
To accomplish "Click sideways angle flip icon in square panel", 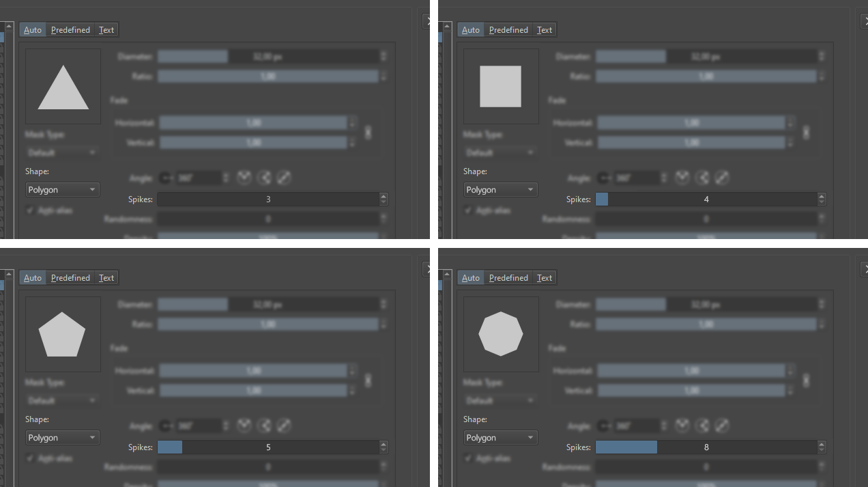I will (703, 178).
